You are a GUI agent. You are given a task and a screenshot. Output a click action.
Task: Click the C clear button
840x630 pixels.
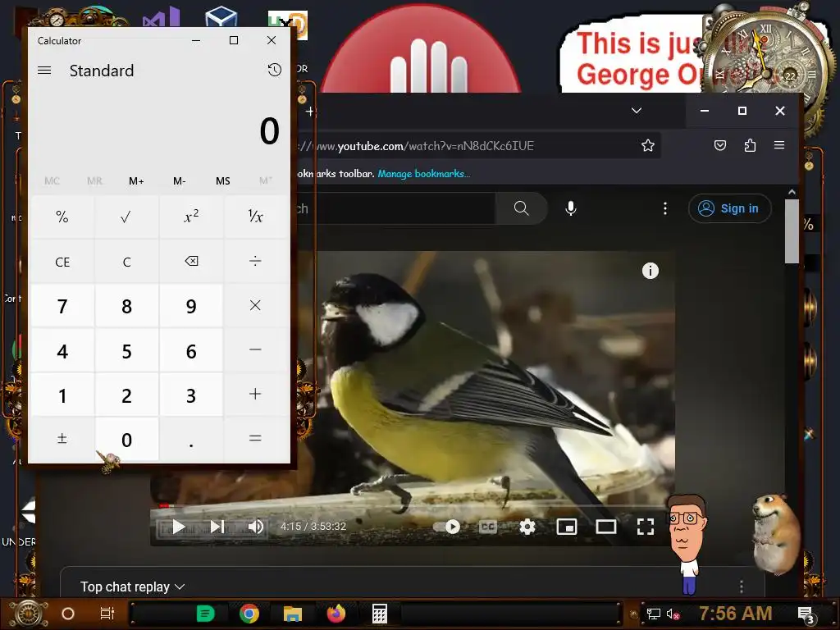pyautogui.click(x=126, y=262)
